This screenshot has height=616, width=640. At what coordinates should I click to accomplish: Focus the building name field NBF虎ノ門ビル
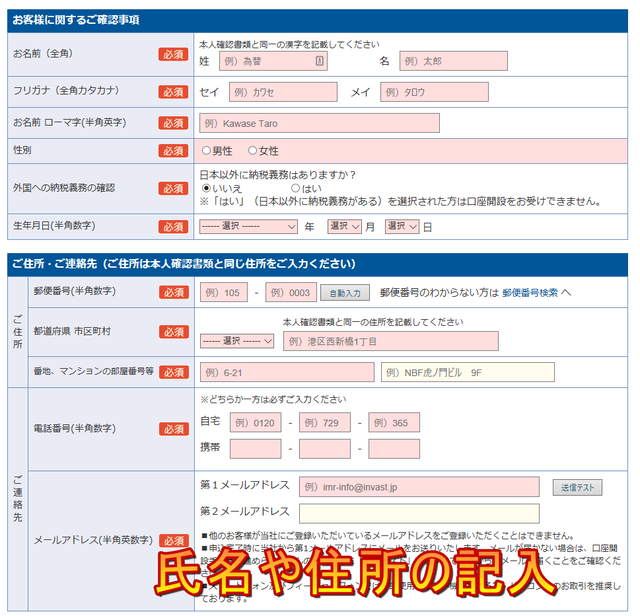pos(468,372)
